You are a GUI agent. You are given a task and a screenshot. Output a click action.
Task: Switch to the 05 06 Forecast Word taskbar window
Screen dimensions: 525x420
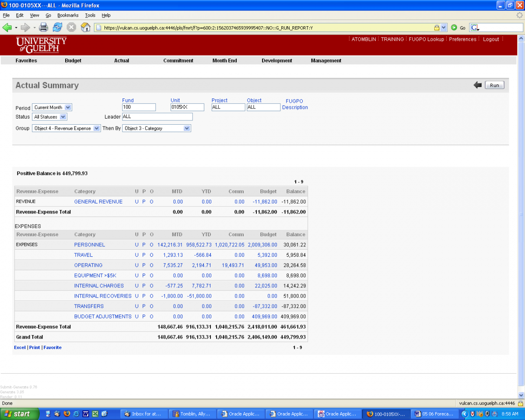tap(435, 413)
